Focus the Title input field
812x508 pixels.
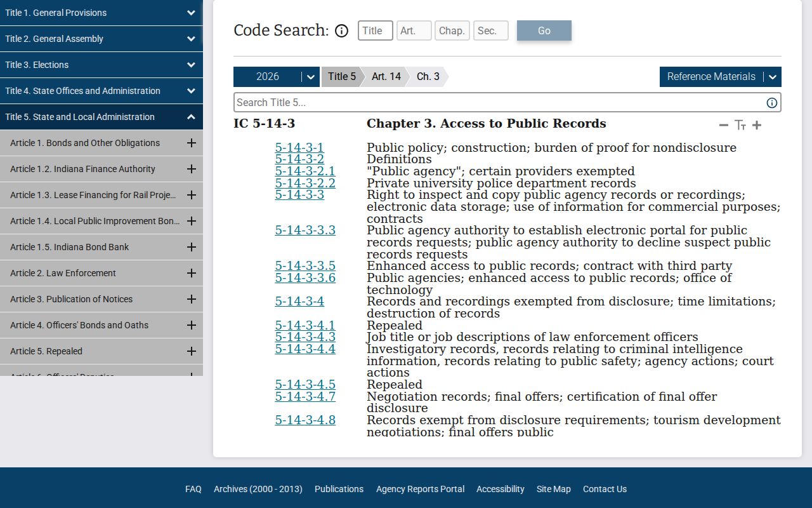pyautogui.click(x=376, y=30)
